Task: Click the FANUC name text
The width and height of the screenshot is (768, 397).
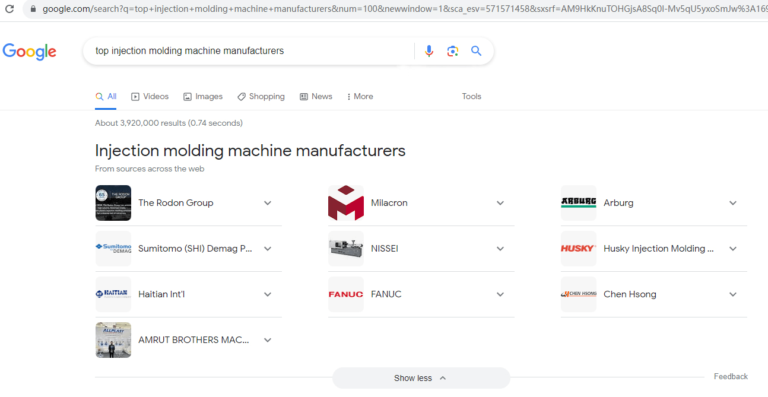Action: pyautogui.click(x=386, y=294)
